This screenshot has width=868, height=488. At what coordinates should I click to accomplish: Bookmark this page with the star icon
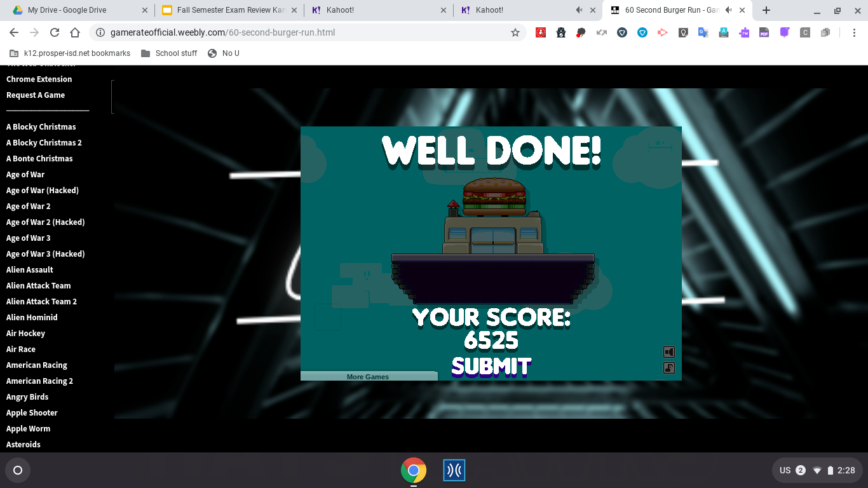(x=515, y=32)
